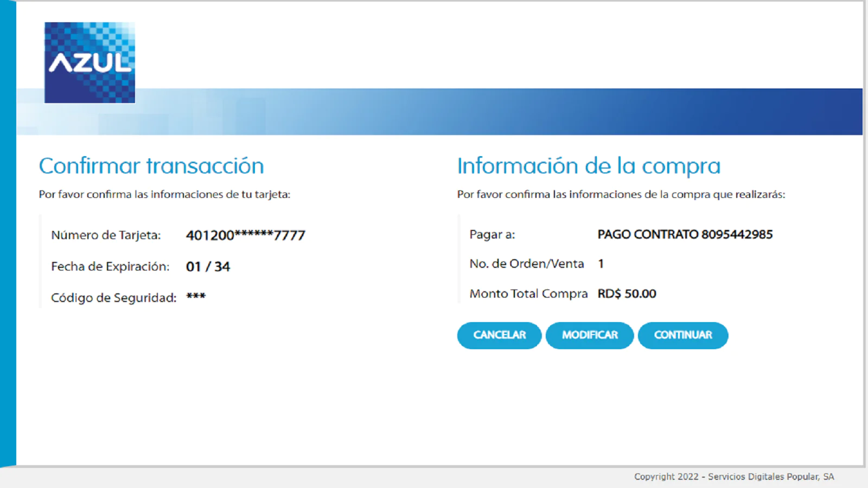Click the Número de Tarjeta label

coord(106,235)
